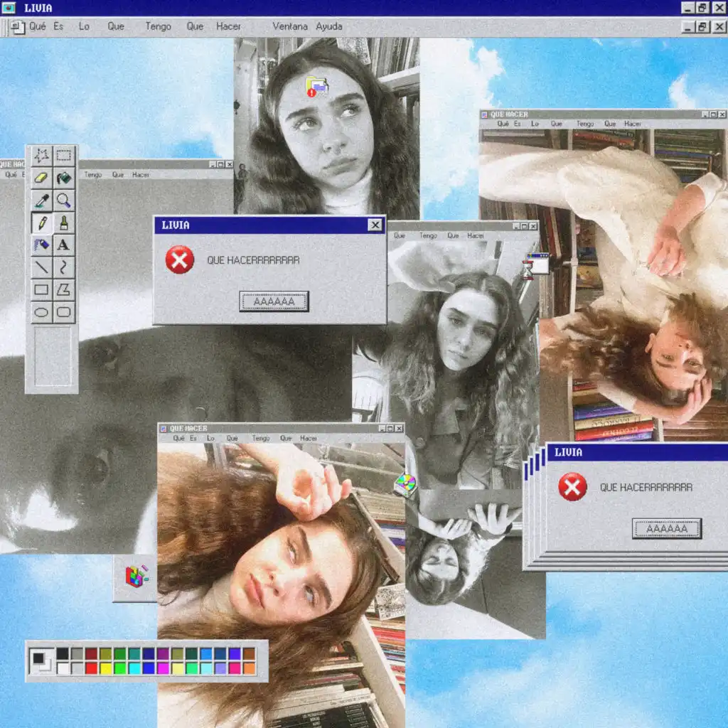This screenshot has height=728, width=728.
Task: Pick the orange color swatch
Action: click(x=250, y=668)
